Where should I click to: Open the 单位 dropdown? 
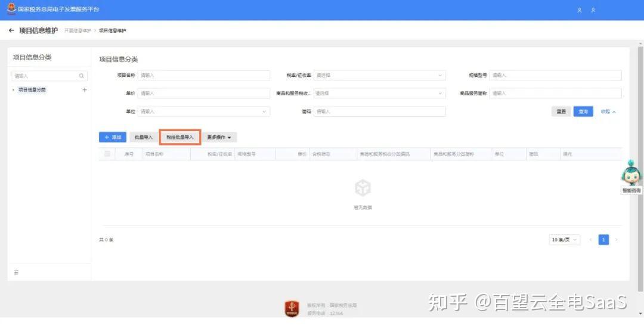204,111
